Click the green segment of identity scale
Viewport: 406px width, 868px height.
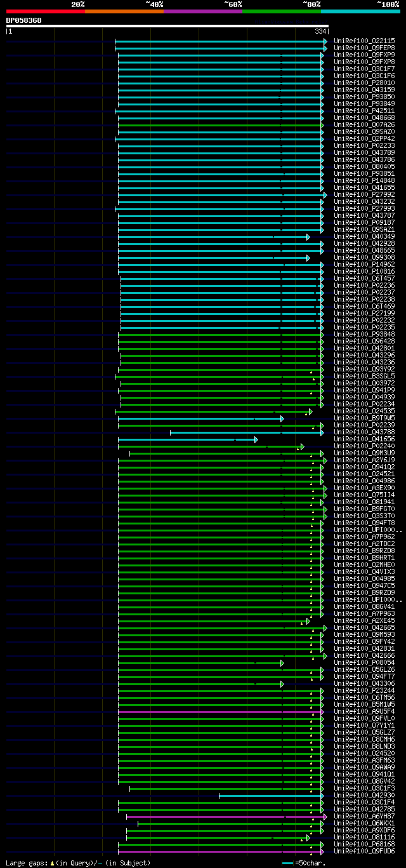pyautogui.click(x=282, y=11)
